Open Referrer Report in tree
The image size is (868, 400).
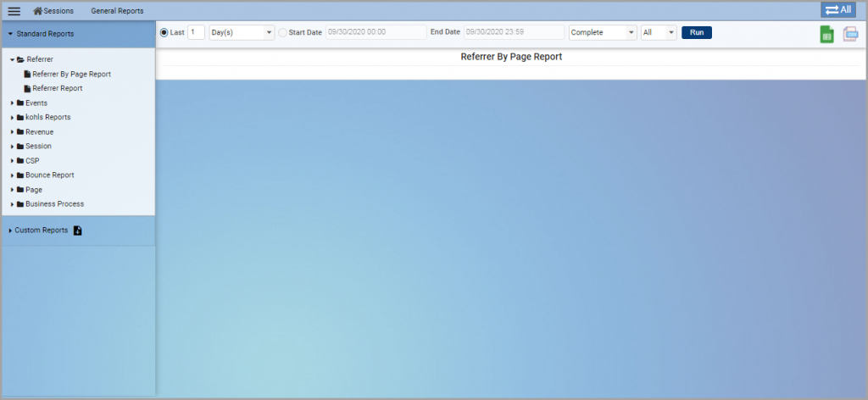click(x=58, y=88)
